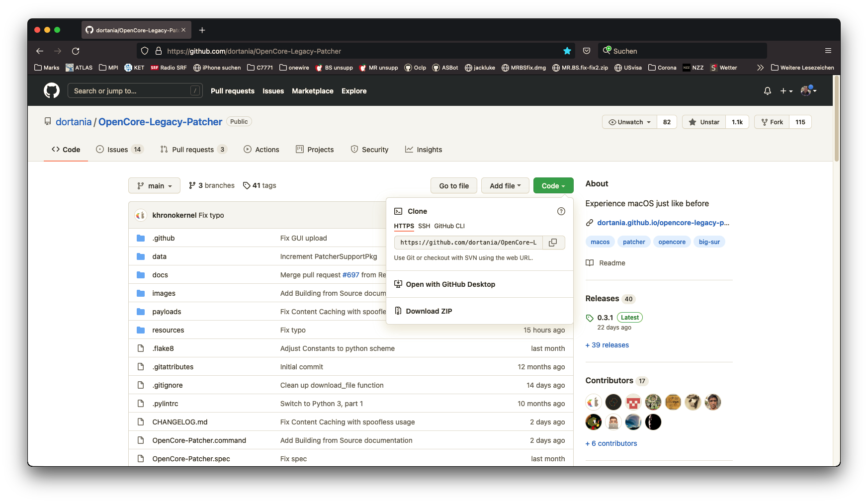Open the Insights tab
868x503 pixels.
click(x=424, y=150)
